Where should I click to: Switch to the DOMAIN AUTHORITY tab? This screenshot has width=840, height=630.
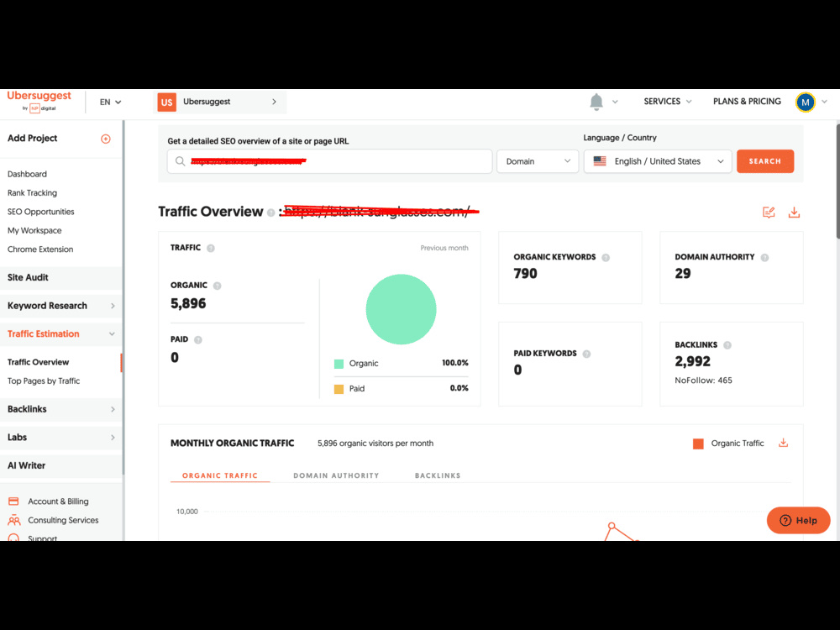[x=336, y=475]
